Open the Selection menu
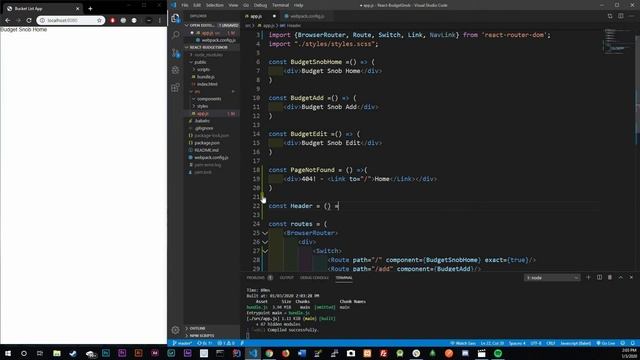Screen dimensions: 640x360 pos(215,5)
